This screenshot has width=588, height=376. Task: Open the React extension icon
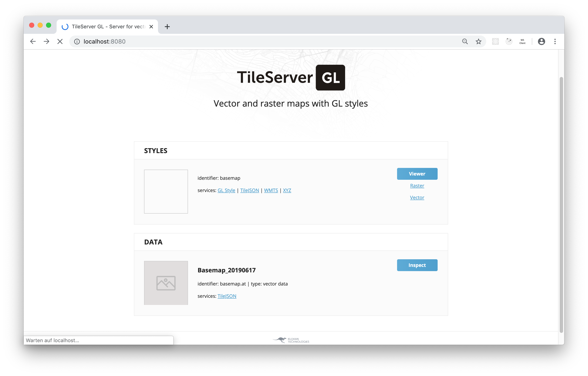[x=495, y=42]
